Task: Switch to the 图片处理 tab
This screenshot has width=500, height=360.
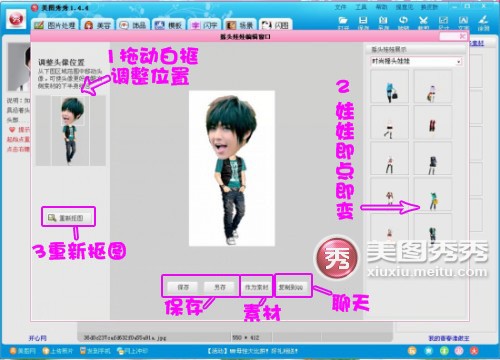Action: click(x=55, y=25)
